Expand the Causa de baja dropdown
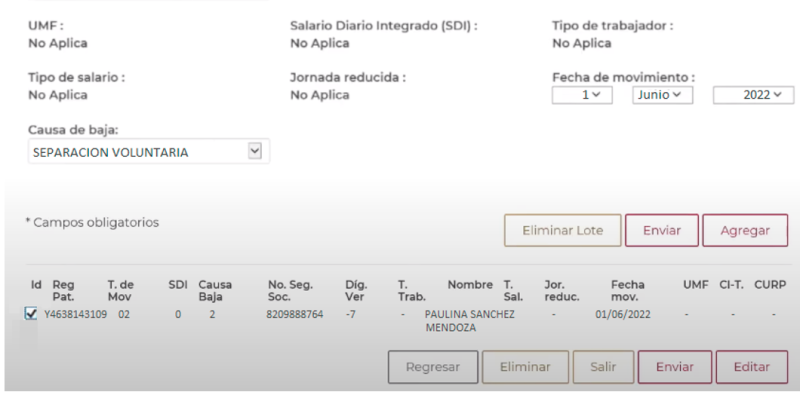 coord(148,152)
